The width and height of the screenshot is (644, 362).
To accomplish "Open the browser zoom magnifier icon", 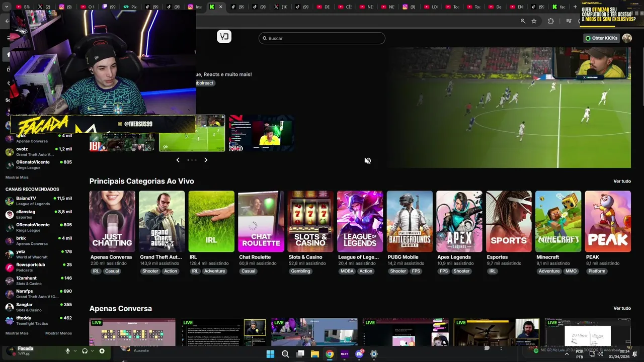I will (523, 21).
